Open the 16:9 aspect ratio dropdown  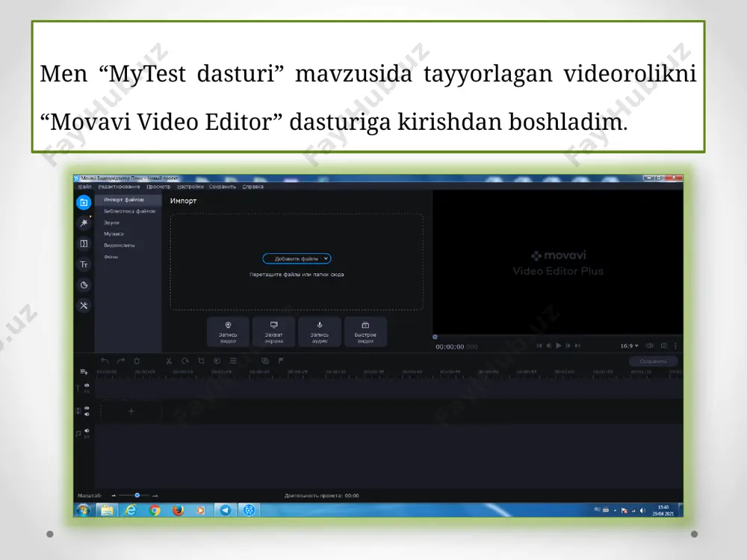coord(629,346)
